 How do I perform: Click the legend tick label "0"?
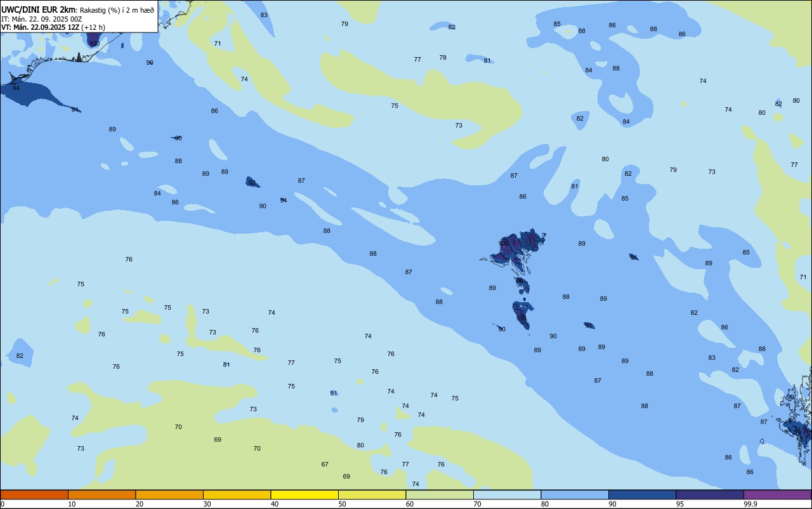click(x=3, y=504)
